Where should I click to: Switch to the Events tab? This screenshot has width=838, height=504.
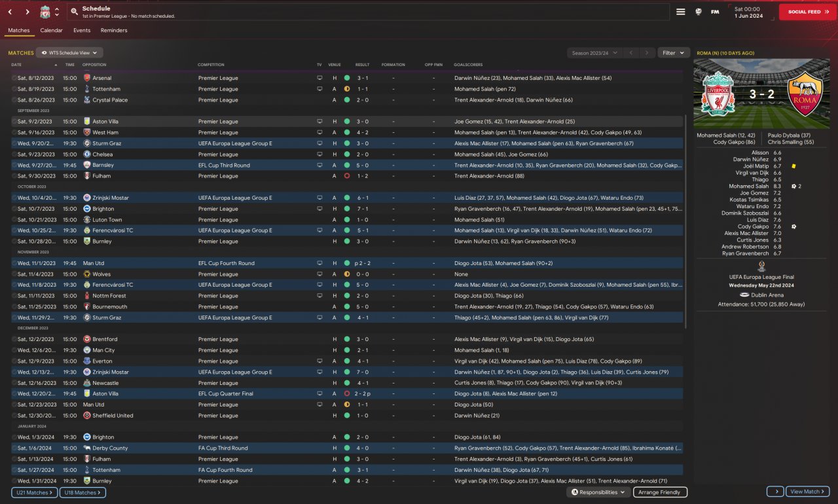click(x=82, y=31)
